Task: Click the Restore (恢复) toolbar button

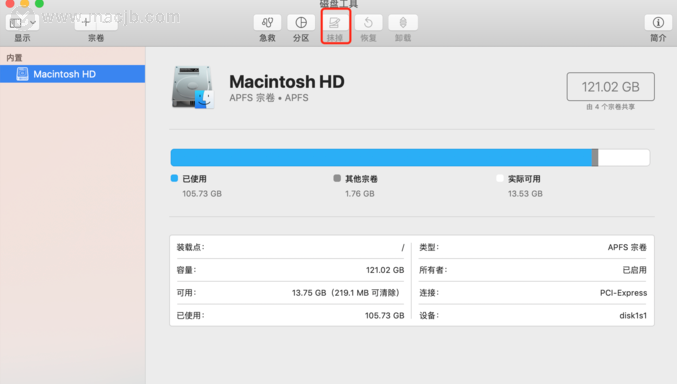Action: click(x=368, y=22)
